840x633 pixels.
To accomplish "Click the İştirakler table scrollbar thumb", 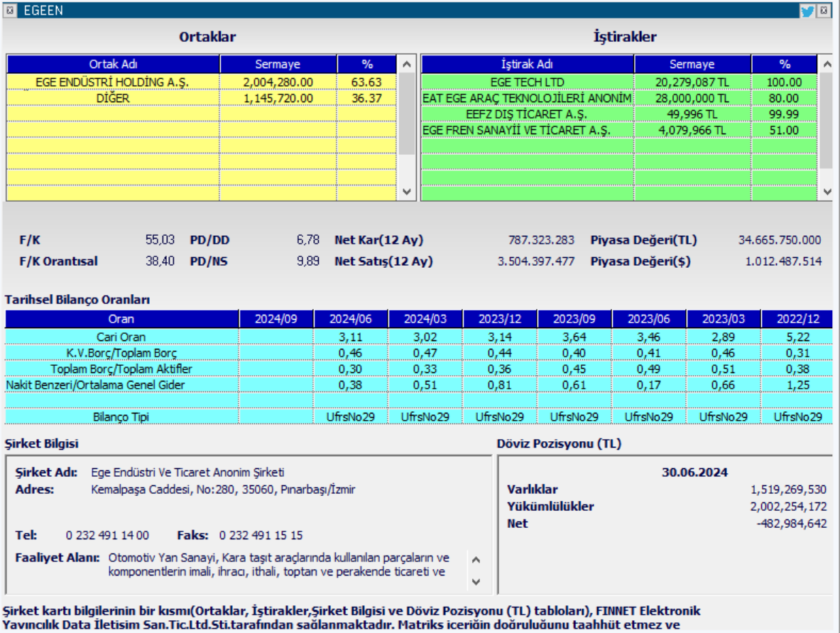I will 827,121.
